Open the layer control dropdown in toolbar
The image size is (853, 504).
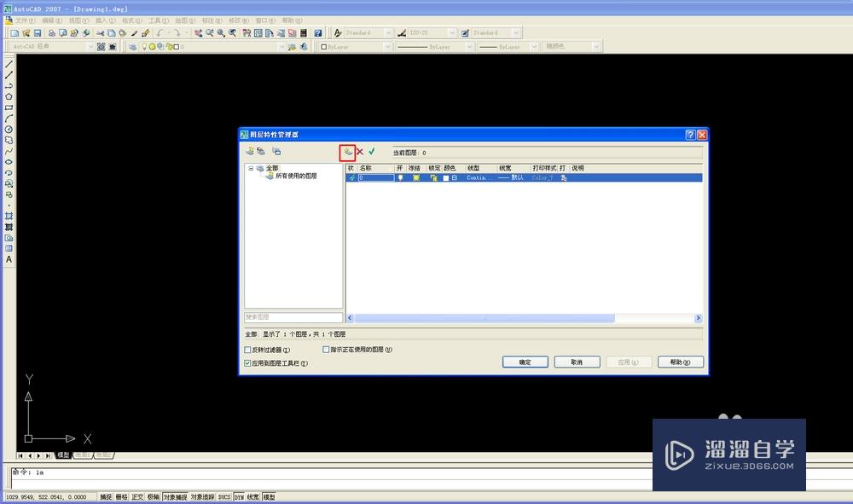click(x=281, y=47)
